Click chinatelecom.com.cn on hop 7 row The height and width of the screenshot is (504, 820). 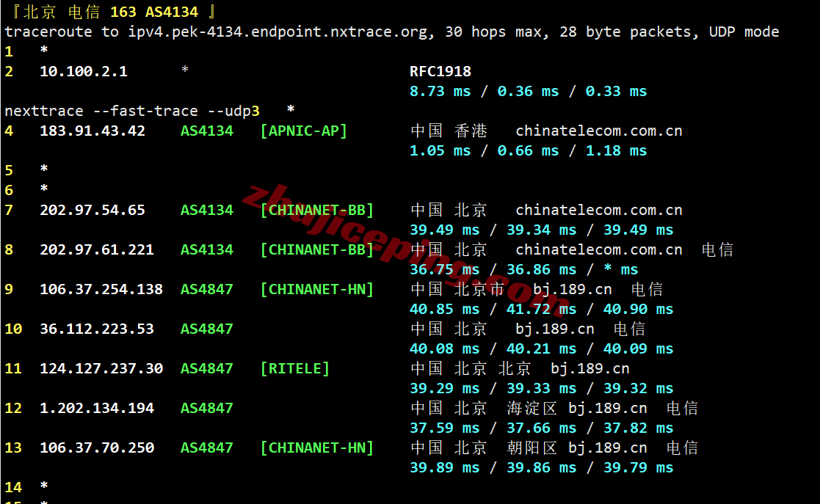tap(599, 210)
